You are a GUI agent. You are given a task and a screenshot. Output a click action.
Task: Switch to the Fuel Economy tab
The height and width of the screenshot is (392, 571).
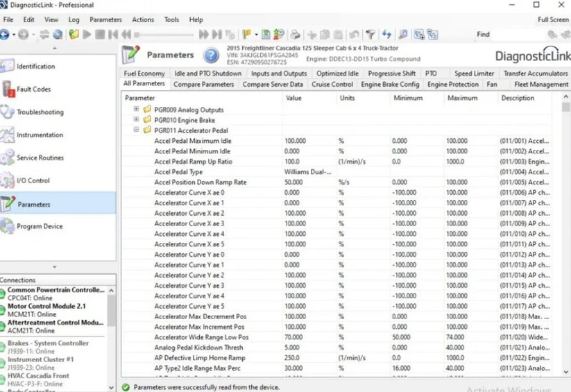[144, 74]
